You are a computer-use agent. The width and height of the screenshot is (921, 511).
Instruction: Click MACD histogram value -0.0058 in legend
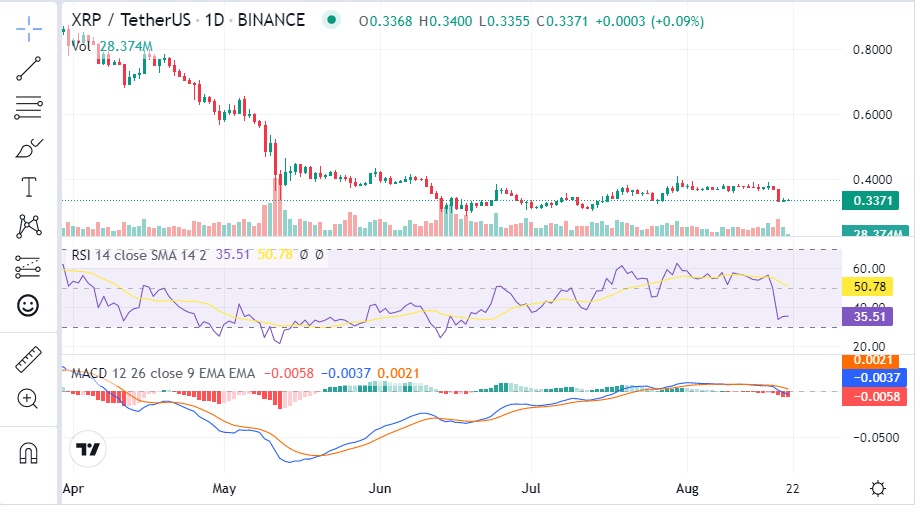pos(288,374)
